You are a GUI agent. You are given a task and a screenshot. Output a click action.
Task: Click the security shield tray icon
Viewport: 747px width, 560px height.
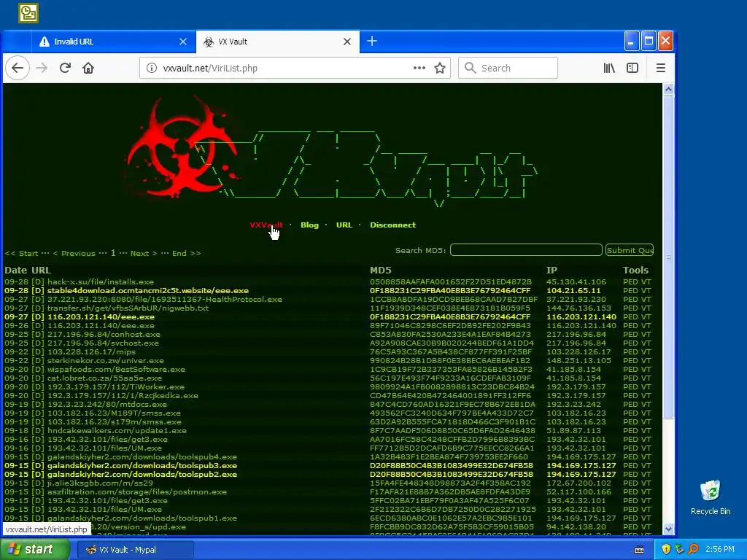[666, 549]
